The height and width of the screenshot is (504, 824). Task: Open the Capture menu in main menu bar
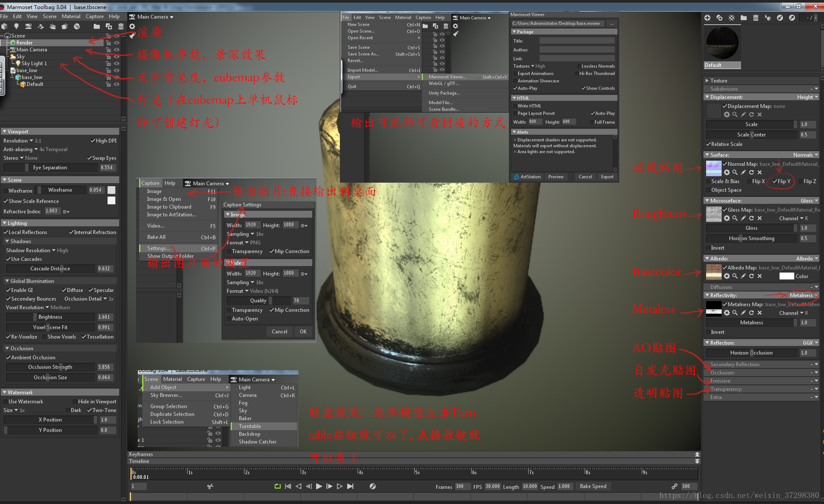[95, 16]
